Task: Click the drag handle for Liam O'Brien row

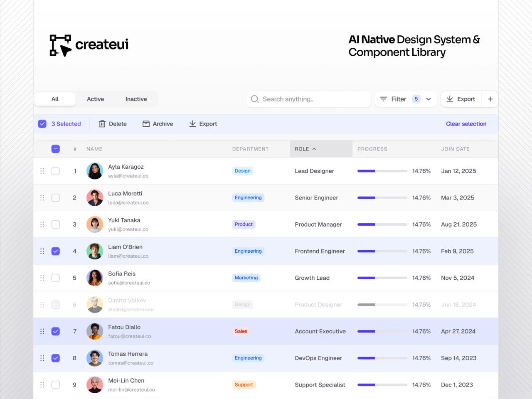Action: (42, 251)
